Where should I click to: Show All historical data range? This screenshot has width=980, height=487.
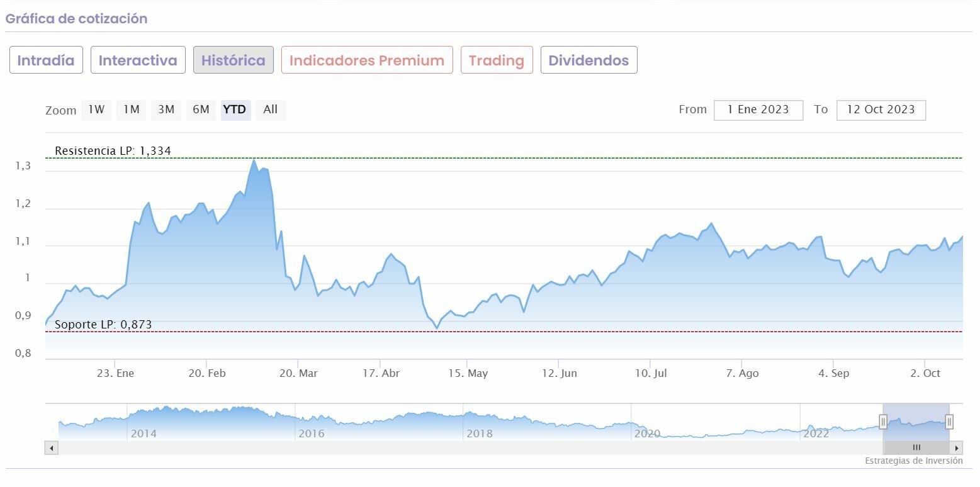[x=271, y=109]
